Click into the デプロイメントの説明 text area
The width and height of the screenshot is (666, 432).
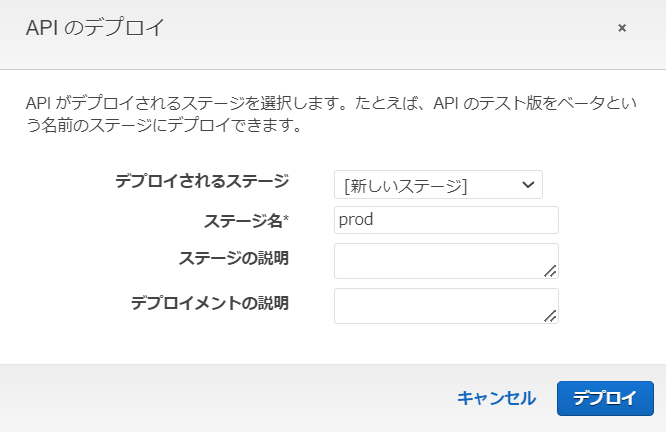pos(440,306)
